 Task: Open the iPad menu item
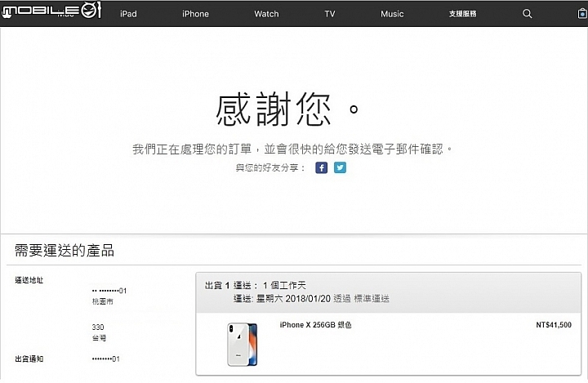pyautogui.click(x=128, y=14)
